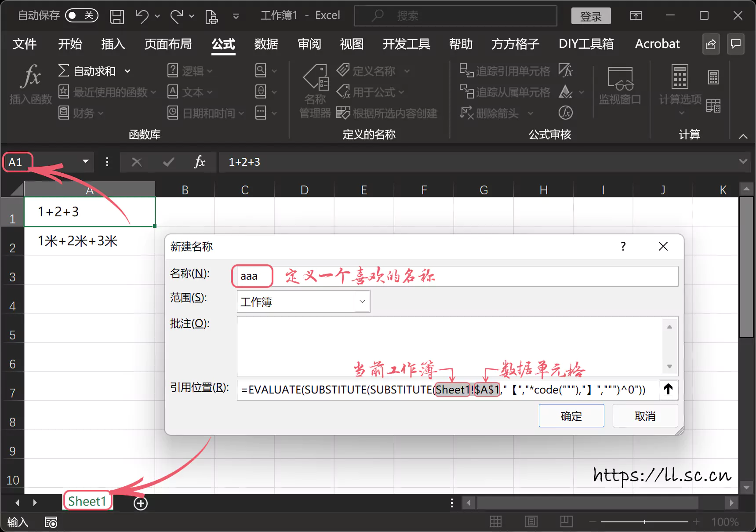Add a new sheet with plus icon

[141, 503]
